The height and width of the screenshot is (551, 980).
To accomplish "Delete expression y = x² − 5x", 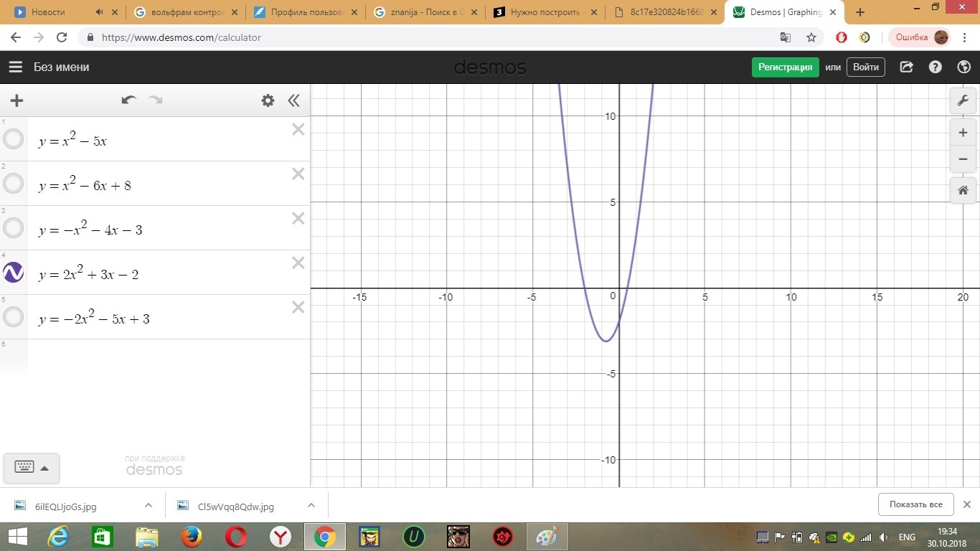I will coord(298,129).
